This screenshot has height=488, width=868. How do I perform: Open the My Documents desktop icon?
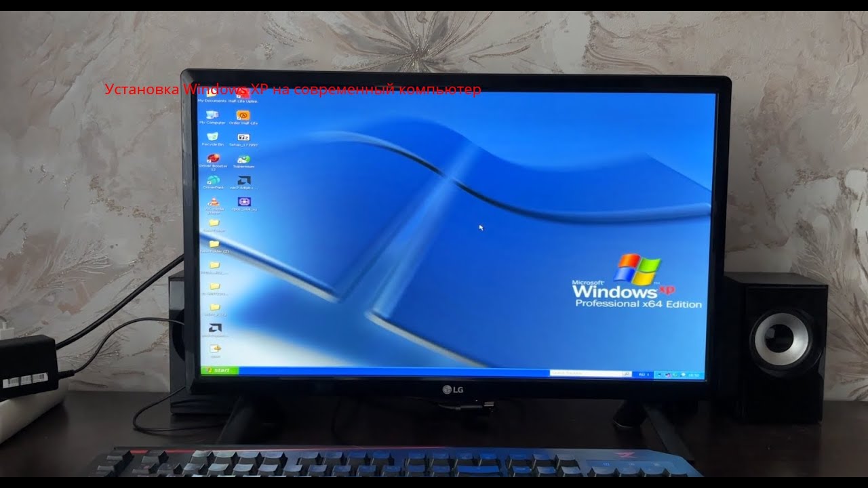tap(212, 95)
